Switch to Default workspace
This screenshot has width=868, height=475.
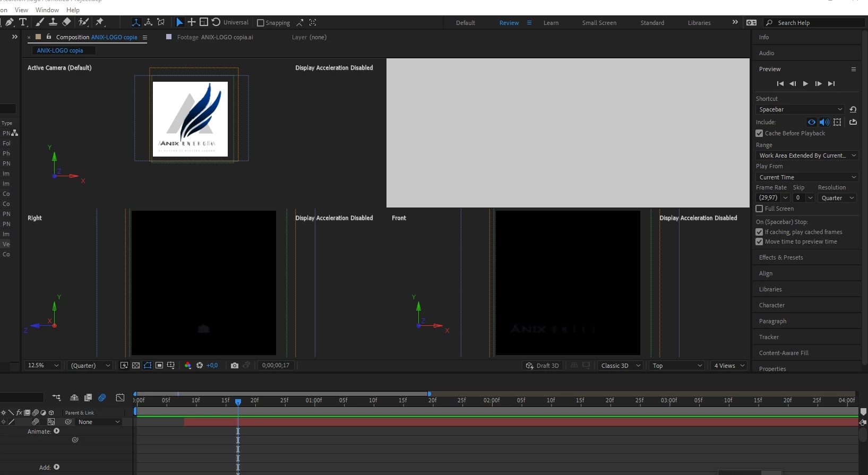tap(466, 23)
